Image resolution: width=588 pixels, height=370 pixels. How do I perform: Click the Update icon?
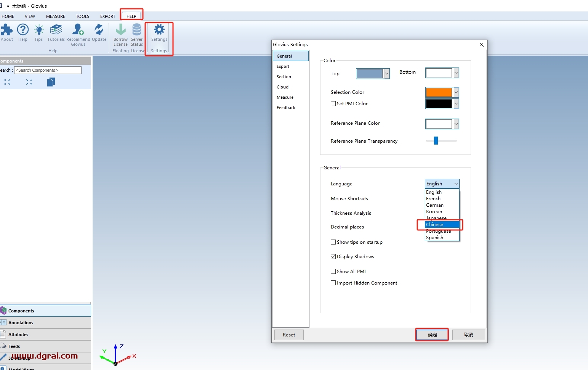[x=99, y=32]
